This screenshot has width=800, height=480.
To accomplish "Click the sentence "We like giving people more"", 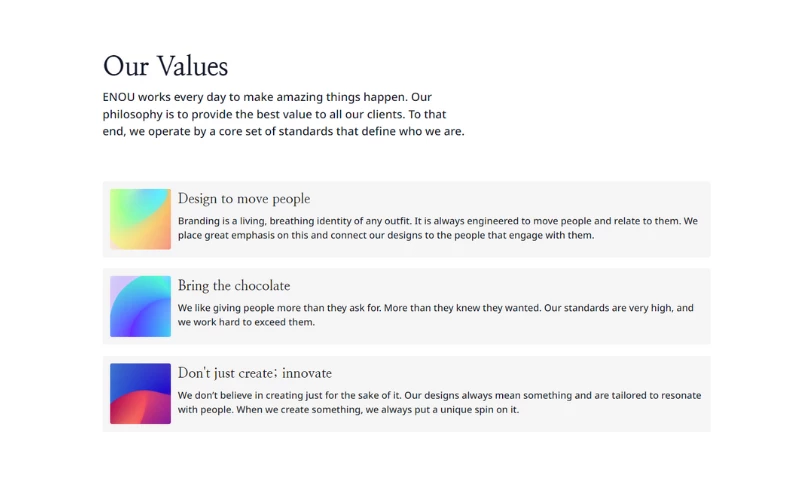I will click(x=254, y=308).
